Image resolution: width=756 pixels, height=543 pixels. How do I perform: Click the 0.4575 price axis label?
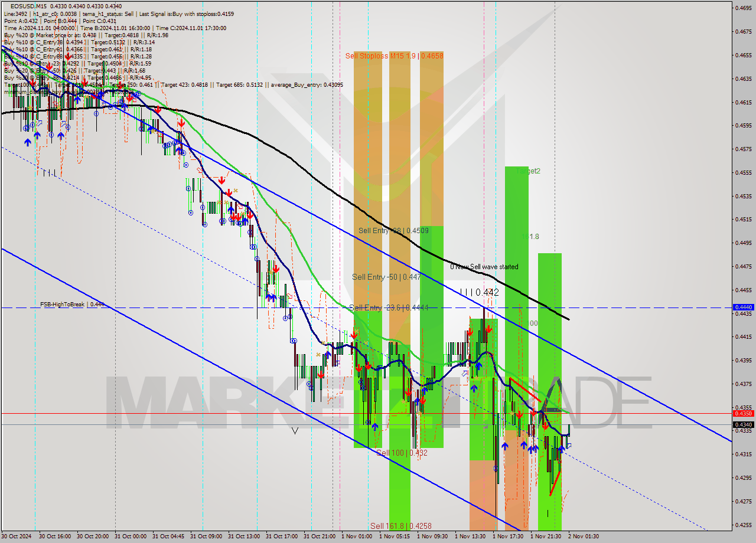point(742,149)
